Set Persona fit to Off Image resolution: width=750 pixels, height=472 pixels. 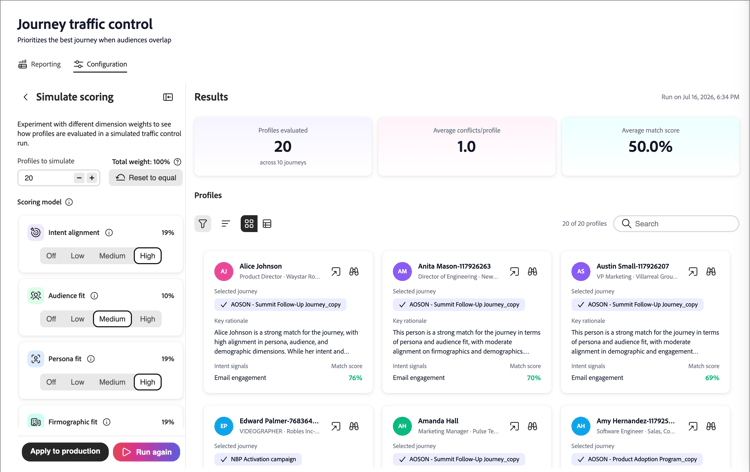coord(51,382)
